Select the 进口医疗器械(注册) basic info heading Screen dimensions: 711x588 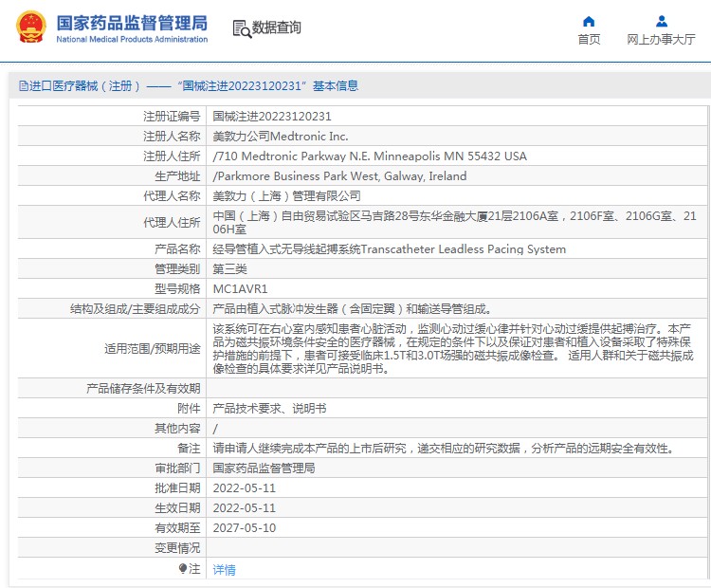[x=189, y=85]
